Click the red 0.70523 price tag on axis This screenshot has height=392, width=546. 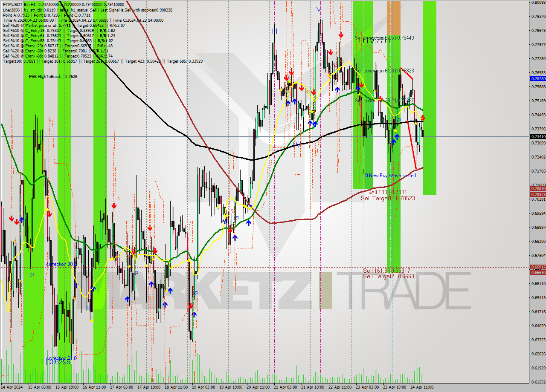pyautogui.click(x=537, y=194)
